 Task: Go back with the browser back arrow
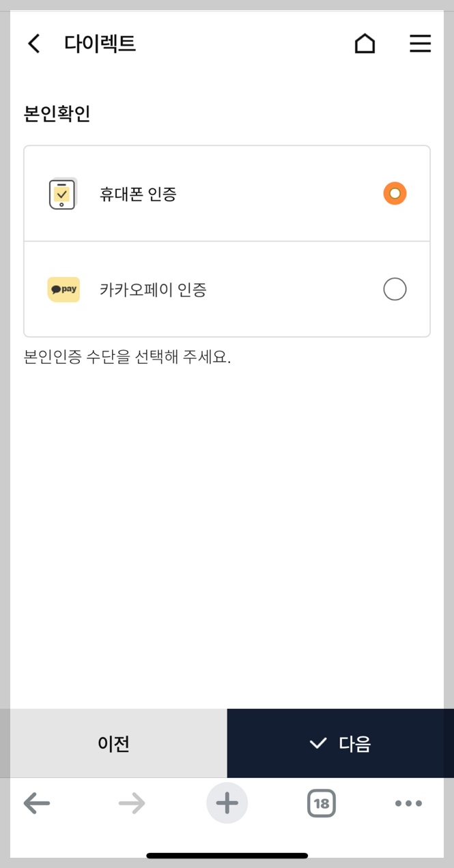[37, 803]
